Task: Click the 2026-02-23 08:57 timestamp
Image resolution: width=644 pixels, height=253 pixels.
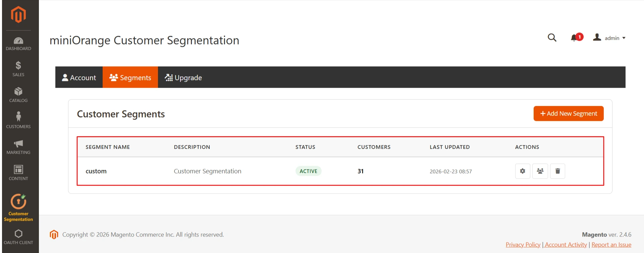Action: click(x=451, y=172)
